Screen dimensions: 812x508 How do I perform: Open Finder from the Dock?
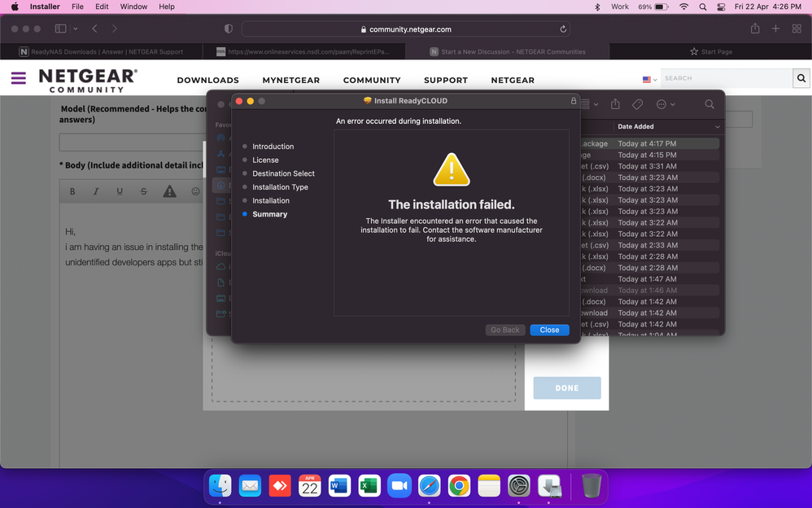(220, 486)
